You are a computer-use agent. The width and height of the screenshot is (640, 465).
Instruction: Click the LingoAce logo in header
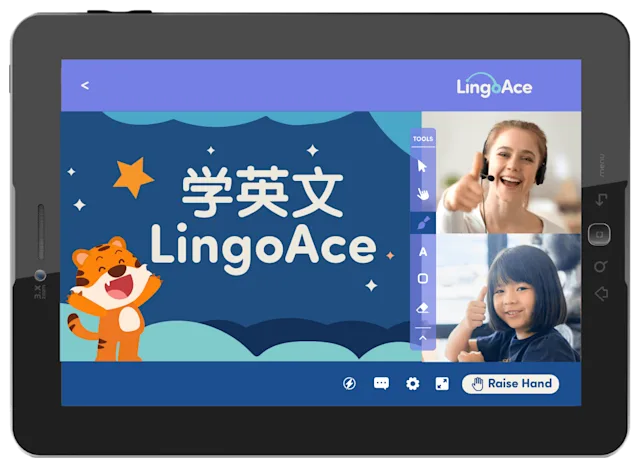(494, 85)
